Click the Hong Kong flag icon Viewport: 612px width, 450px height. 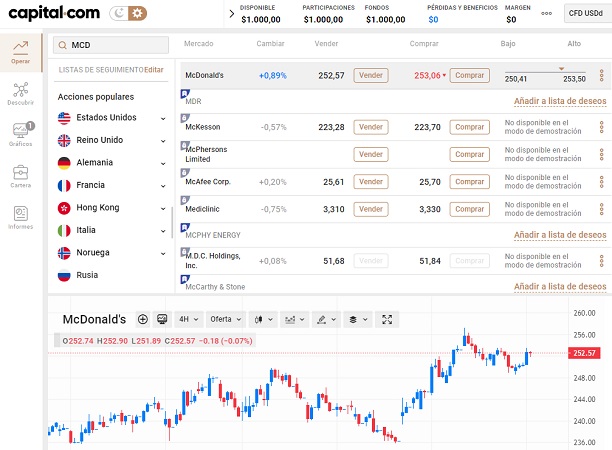point(64,208)
